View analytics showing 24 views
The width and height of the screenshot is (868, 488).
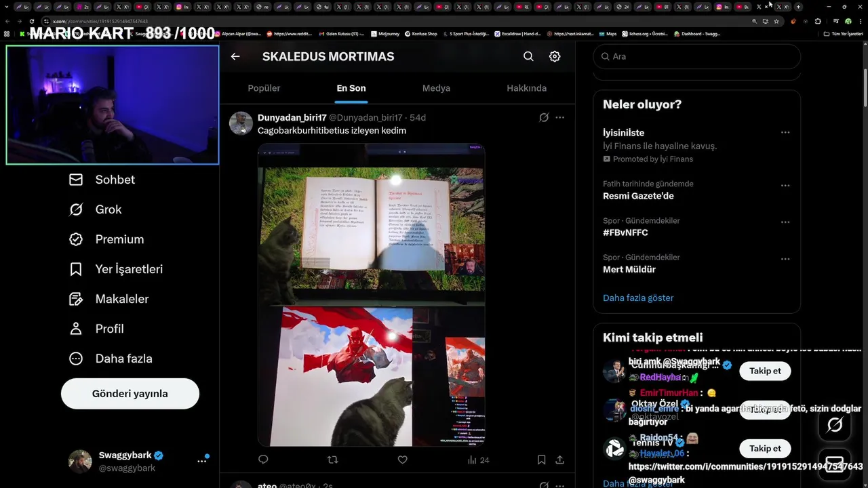coord(478,460)
